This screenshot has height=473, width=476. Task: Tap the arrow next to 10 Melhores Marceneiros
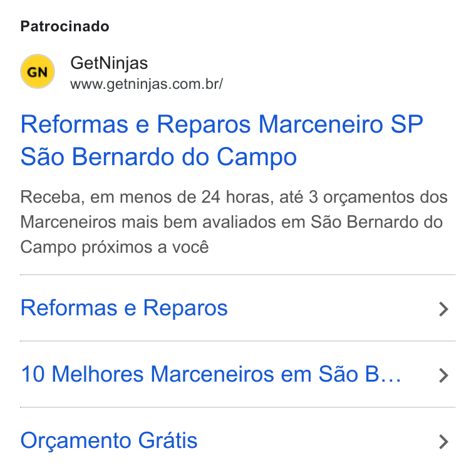[x=443, y=375]
